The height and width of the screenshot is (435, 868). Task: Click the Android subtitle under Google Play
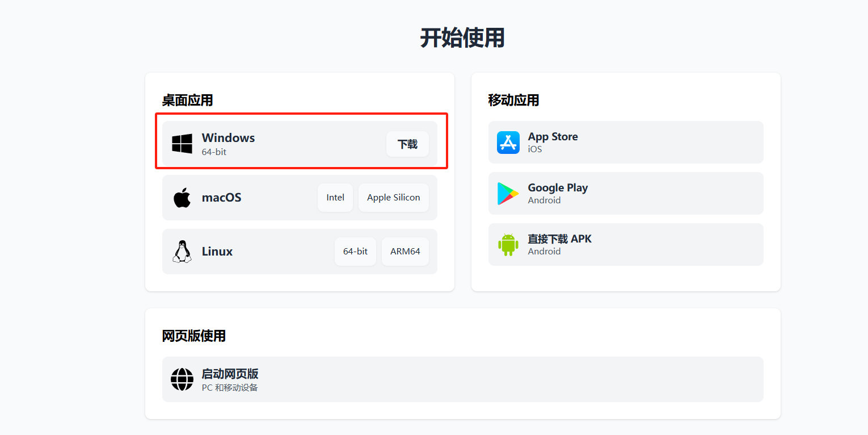[545, 200]
